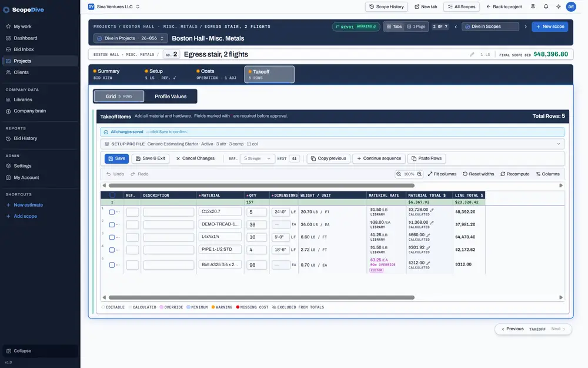Check the C12x20.7 row checkbox
Screen dimensions: 588x368
[x=112, y=212]
